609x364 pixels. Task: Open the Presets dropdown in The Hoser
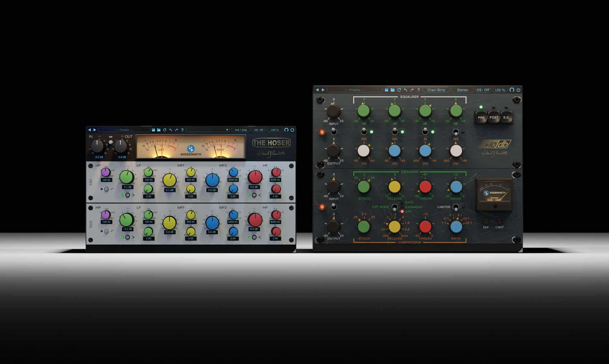[x=124, y=130]
